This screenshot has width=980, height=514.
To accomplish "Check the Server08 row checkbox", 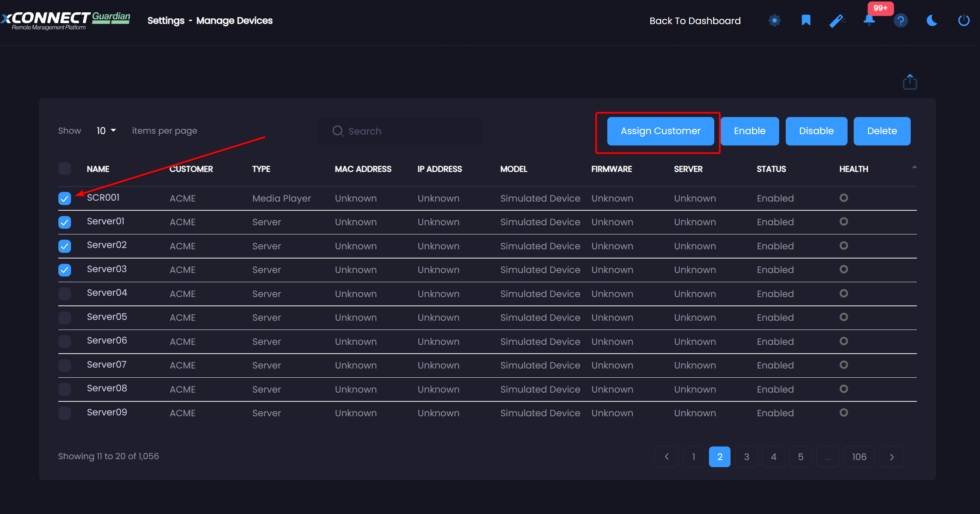I will coord(64,389).
